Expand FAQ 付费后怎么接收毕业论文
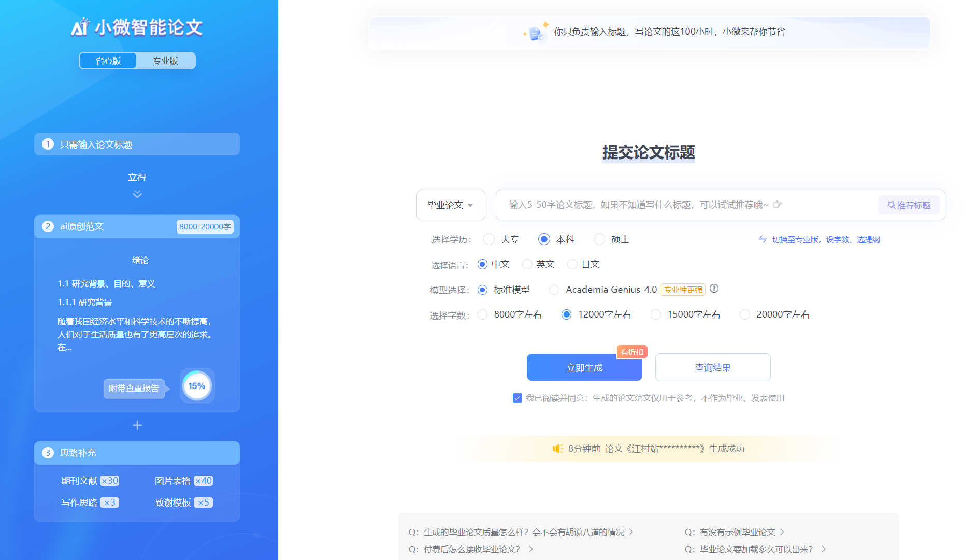The height and width of the screenshot is (560, 978). click(471, 549)
